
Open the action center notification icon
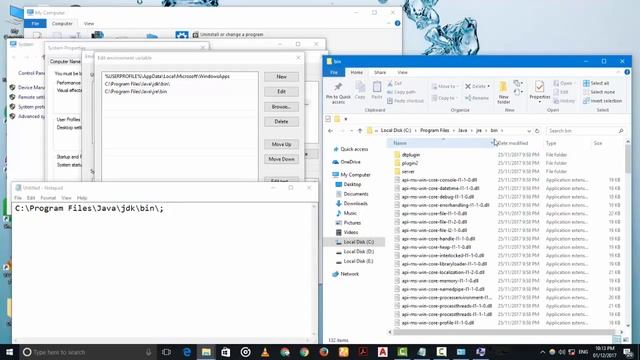tap(628, 352)
